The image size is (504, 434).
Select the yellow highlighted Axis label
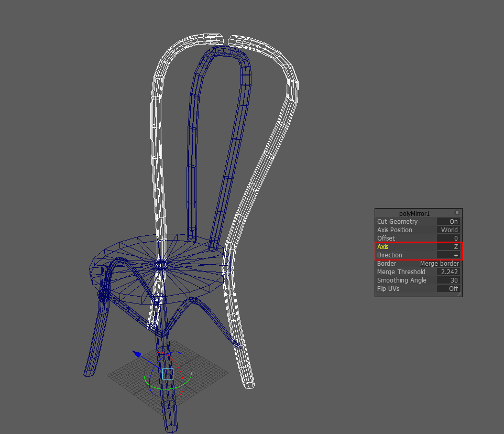(383, 247)
